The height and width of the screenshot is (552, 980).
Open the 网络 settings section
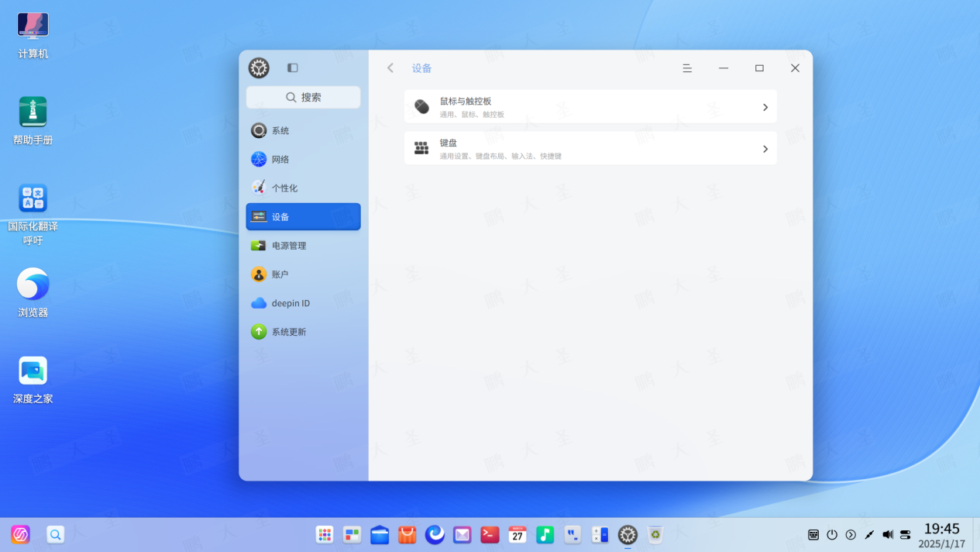303,159
